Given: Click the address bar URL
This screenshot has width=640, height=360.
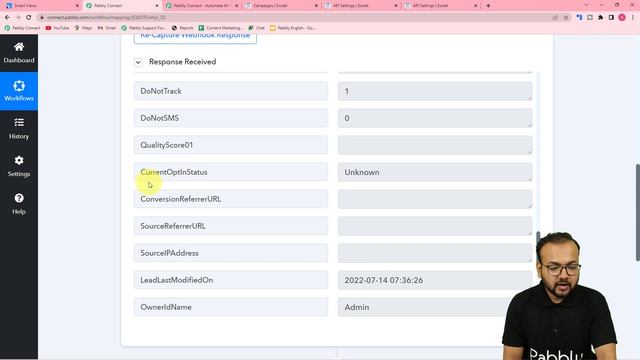Looking at the screenshot, I should (x=106, y=18).
